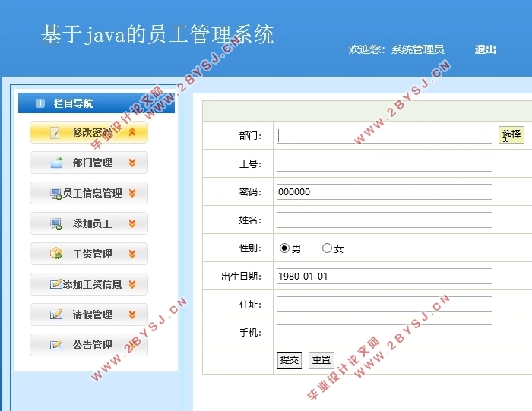
Task: Click the edit icon on 添加工资信息
Action: click(x=56, y=284)
